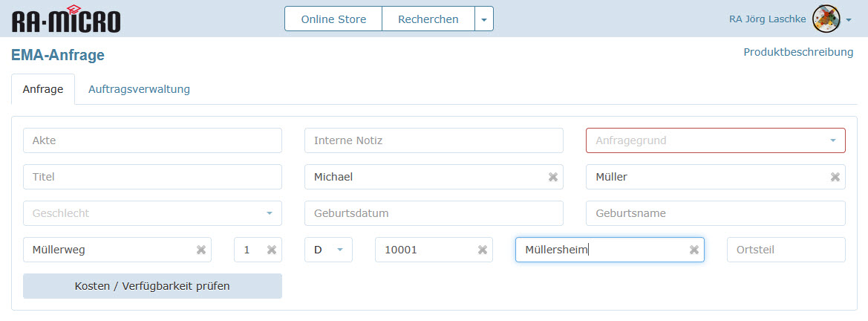Clear the Müllerweg street field
This screenshot has width=868, height=321.
click(200, 250)
